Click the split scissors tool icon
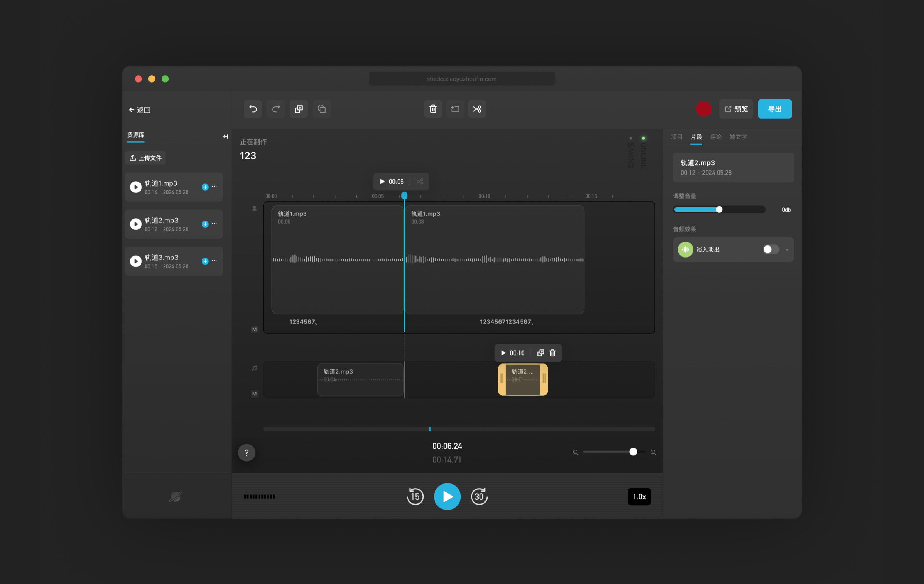Viewport: 924px width, 584px height. pyautogui.click(x=477, y=109)
